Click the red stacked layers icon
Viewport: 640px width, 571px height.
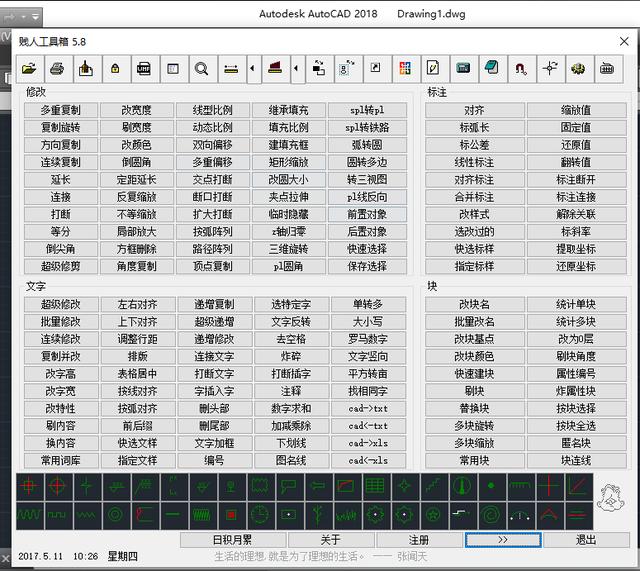tap(275, 69)
